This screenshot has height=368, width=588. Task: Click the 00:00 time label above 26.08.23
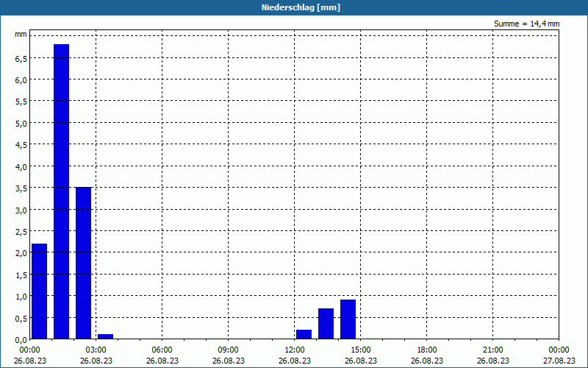[29, 350]
